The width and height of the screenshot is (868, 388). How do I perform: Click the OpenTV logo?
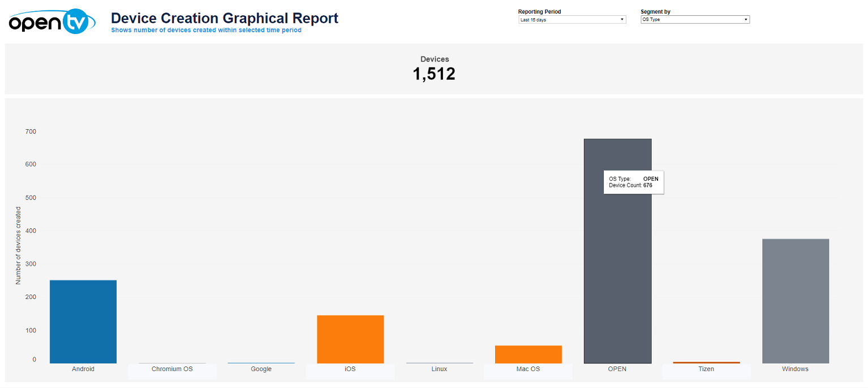(48, 22)
